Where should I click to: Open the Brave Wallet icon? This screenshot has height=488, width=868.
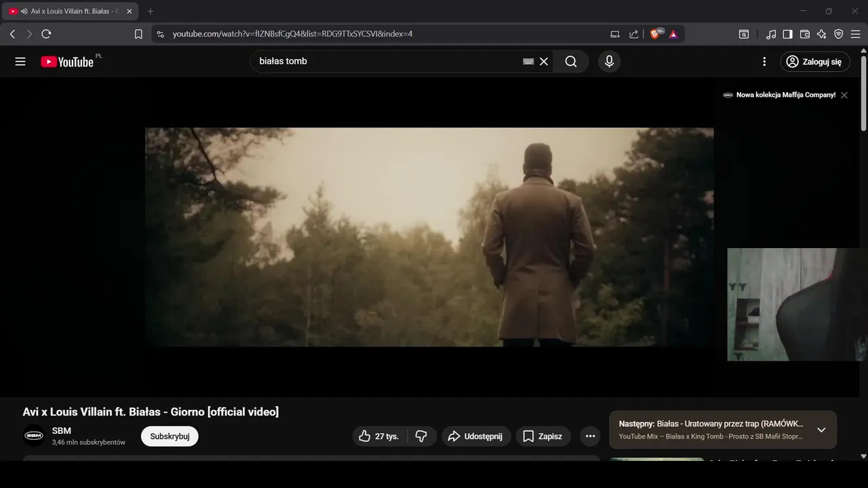pos(805,34)
